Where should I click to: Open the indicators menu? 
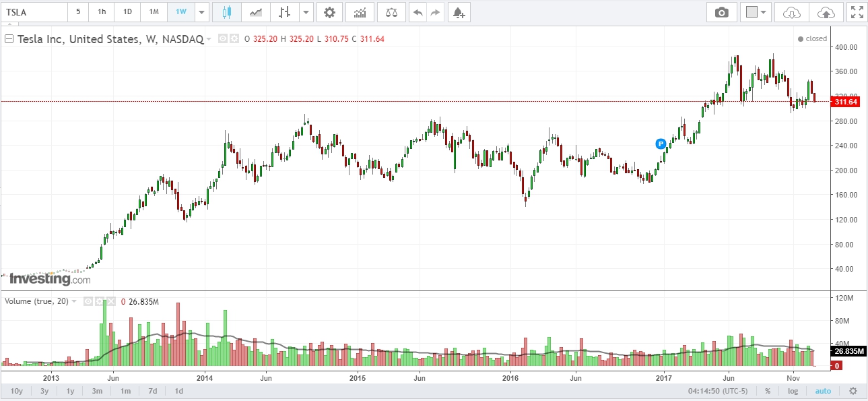click(x=360, y=12)
